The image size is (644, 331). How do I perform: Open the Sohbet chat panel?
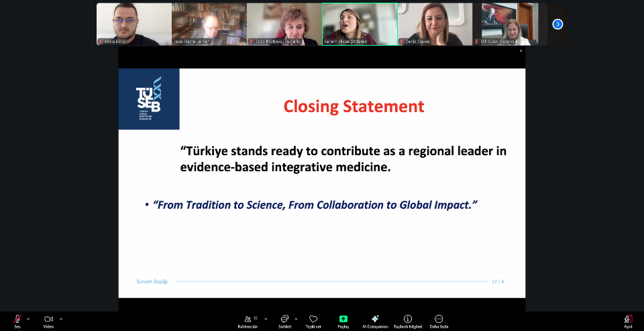coord(284,320)
